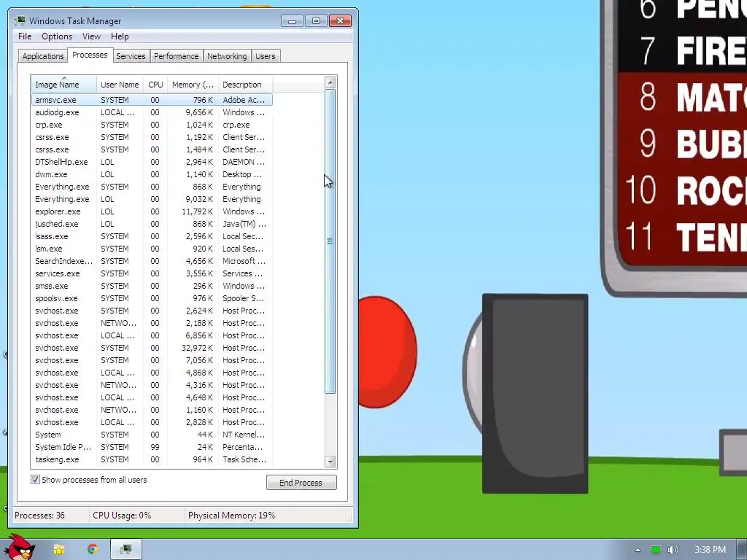
Task: Open the File menu
Action: (x=25, y=36)
